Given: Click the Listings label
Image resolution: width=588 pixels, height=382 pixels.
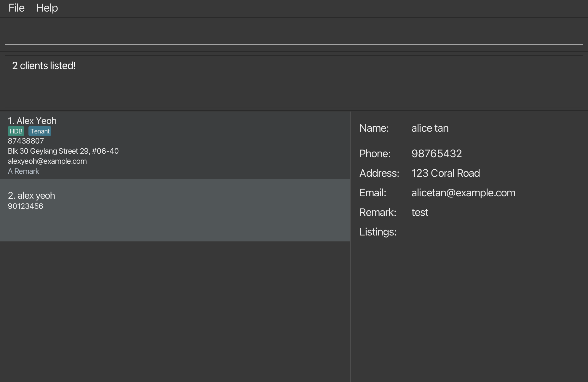Looking at the screenshot, I should [378, 232].
